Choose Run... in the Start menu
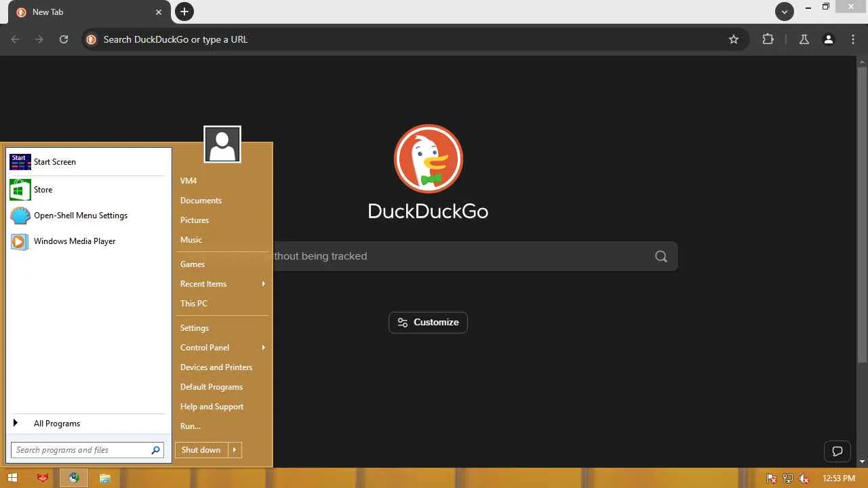Screen dimensions: 868x488 point(191,426)
